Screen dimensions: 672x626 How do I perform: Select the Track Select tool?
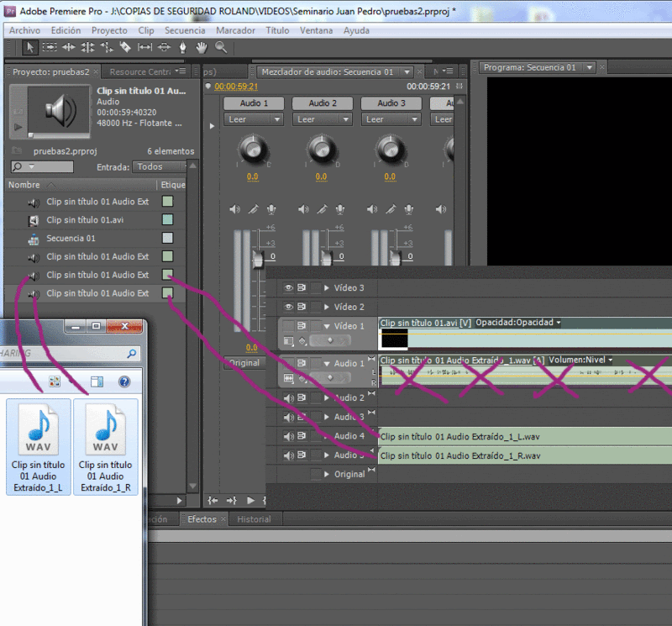(50, 47)
